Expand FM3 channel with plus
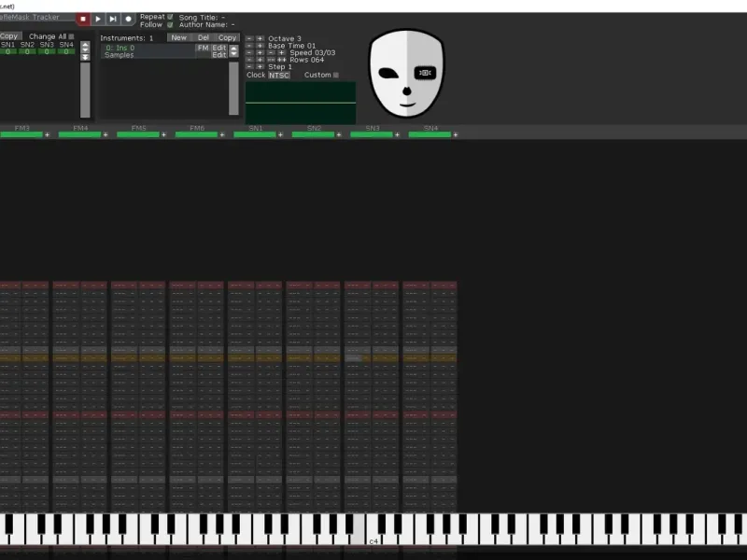The width and height of the screenshot is (747, 560). pos(48,135)
